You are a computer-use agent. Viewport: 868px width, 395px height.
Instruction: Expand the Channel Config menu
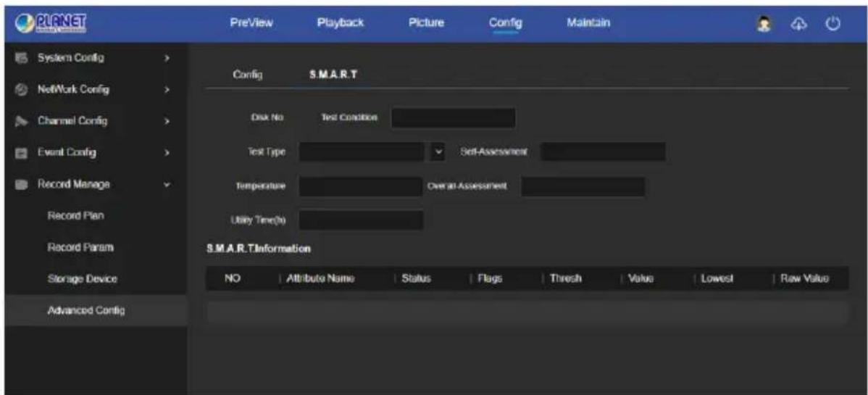click(168, 120)
